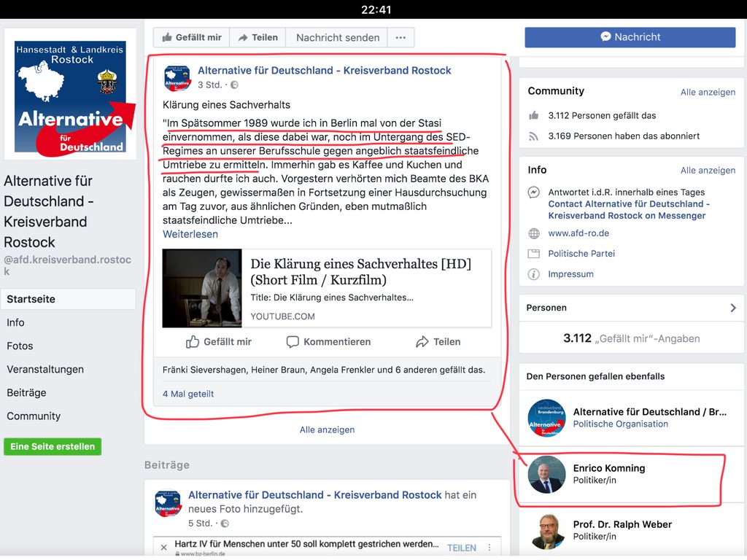This screenshot has width=747, height=560.
Task: Like the post with Gefällt mir thumb icon
Action: pyautogui.click(x=219, y=342)
